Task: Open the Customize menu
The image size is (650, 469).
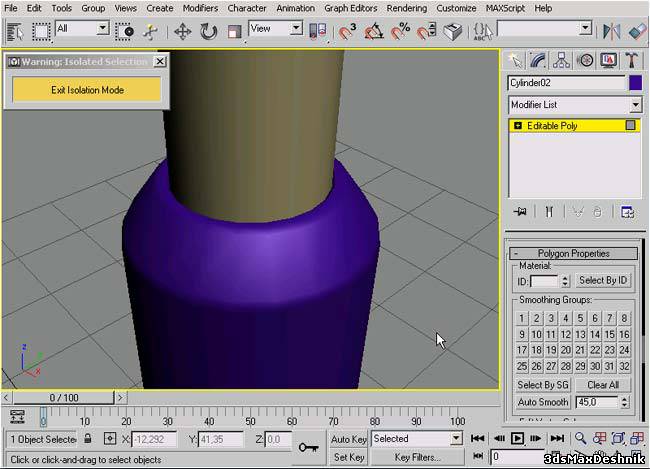Action: [456, 8]
